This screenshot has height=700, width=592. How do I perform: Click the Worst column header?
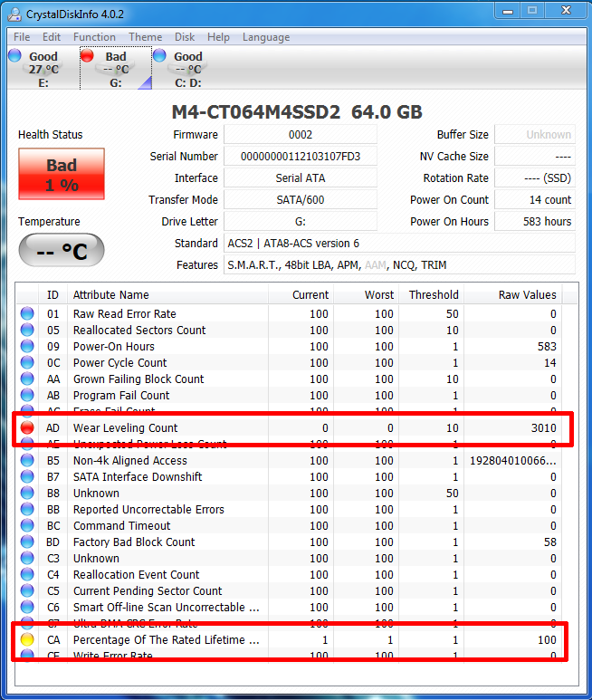[x=367, y=294]
